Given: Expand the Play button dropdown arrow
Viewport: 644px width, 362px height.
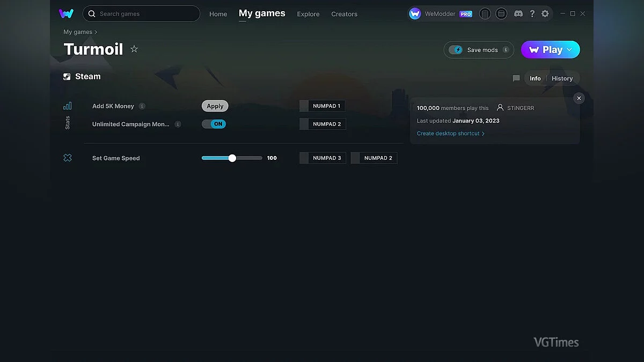Looking at the screenshot, I should coord(569,49).
